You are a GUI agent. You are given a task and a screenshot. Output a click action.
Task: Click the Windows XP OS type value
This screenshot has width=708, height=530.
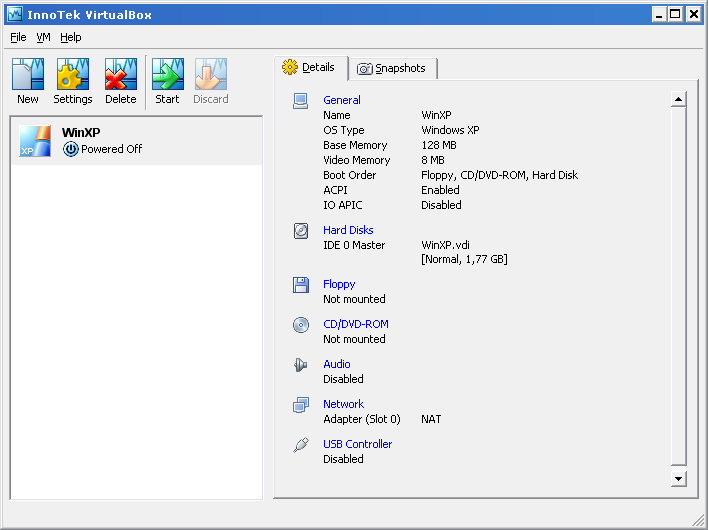click(450, 130)
